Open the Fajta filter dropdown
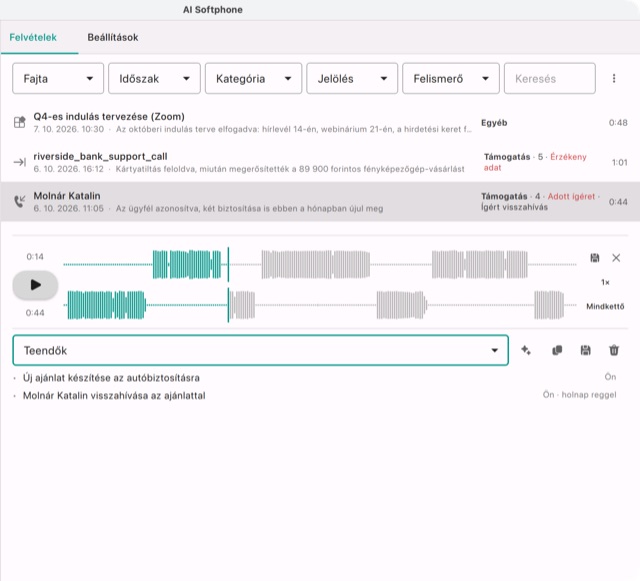 tap(58, 78)
